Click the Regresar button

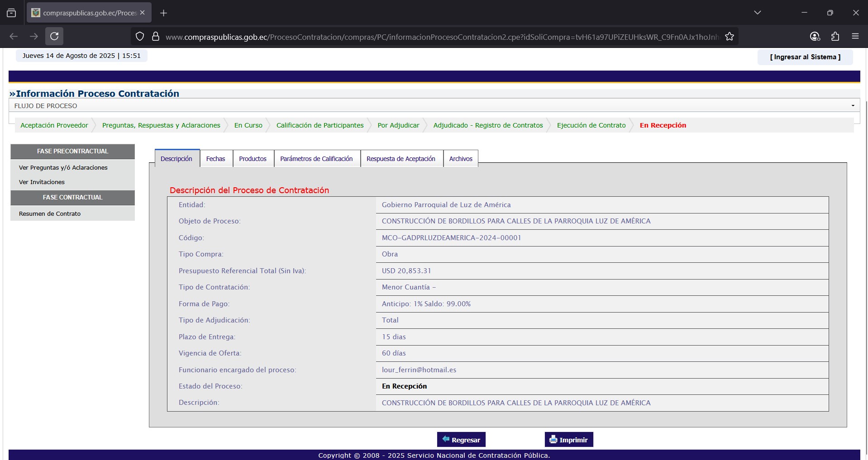pyautogui.click(x=461, y=440)
